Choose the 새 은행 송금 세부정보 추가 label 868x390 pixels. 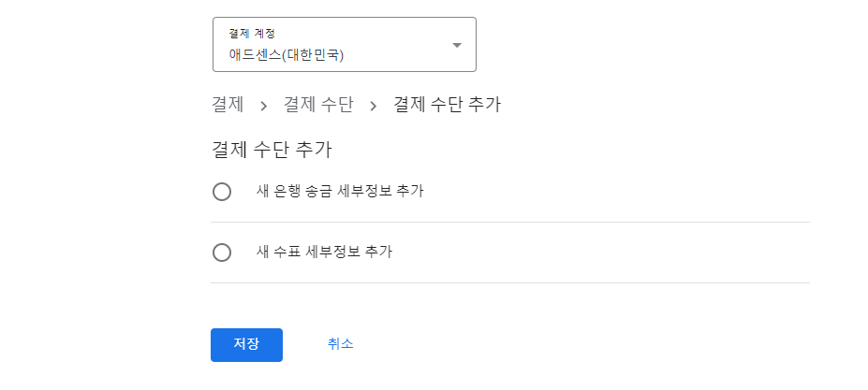tap(340, 192)
